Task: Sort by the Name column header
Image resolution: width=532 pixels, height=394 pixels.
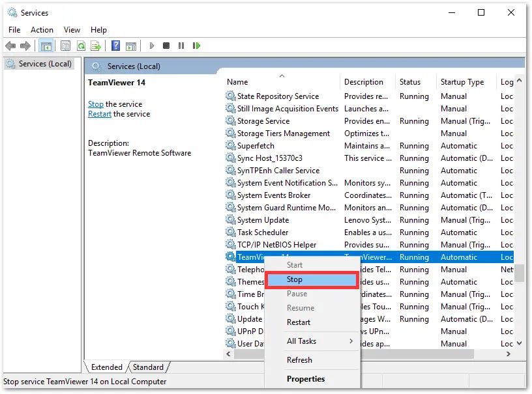Action: [x=282, y=82]
